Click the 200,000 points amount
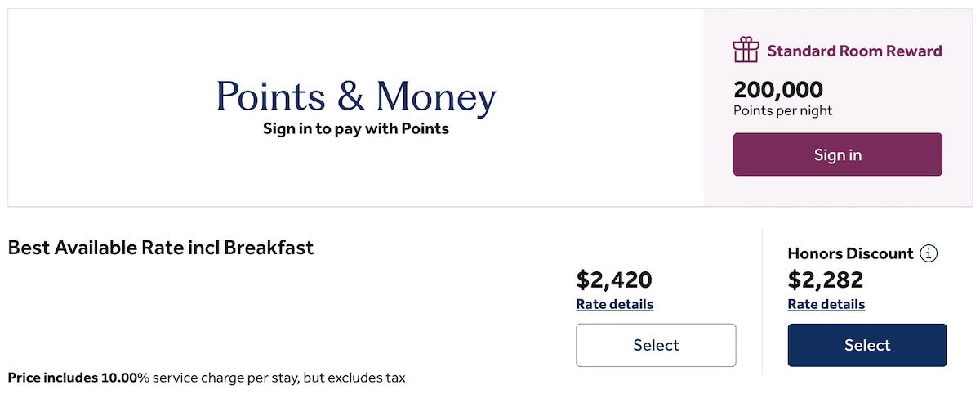The height and width of the screenshot is (394, 980). tap(778, 90)
